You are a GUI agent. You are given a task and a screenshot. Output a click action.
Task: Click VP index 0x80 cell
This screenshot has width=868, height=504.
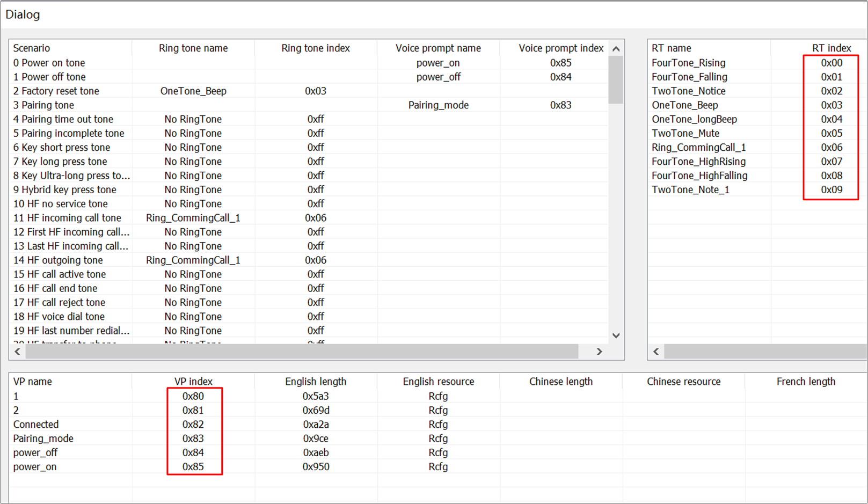click(x=193, y=396)
